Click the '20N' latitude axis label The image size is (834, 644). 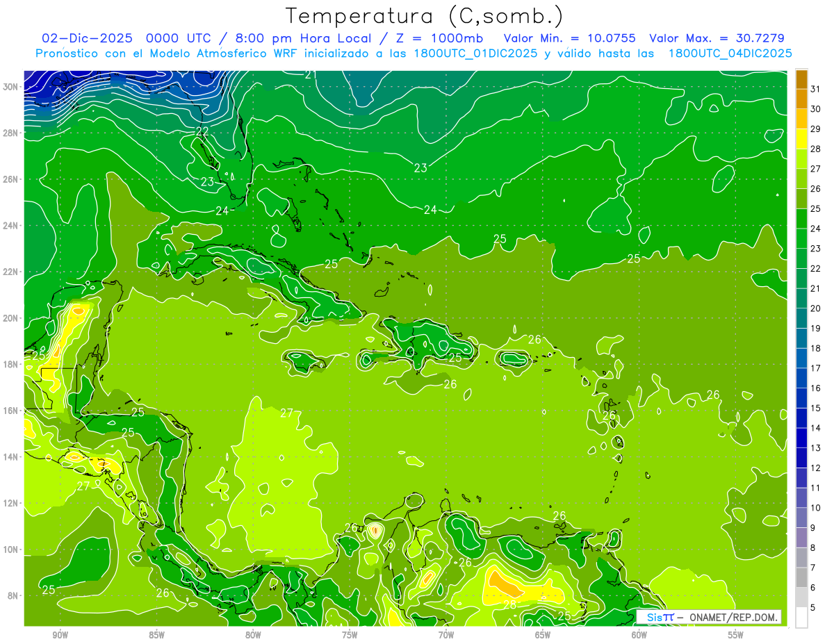12,318
